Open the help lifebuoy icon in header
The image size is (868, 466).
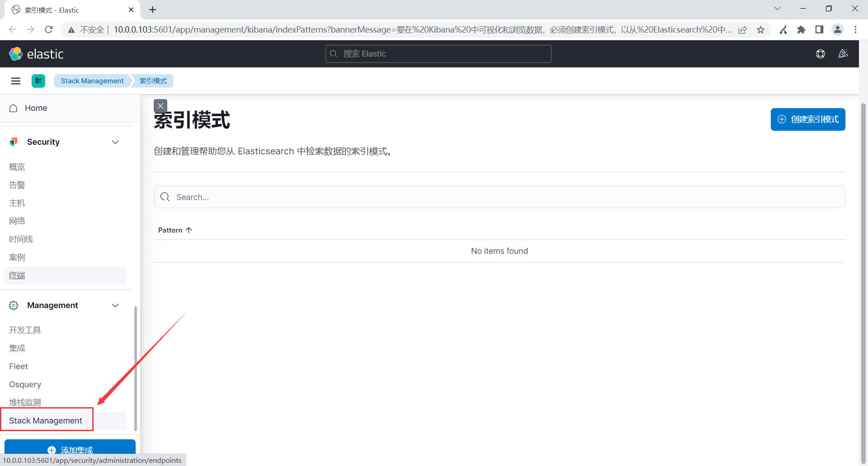pyautogui.click(x=821, y=53)
